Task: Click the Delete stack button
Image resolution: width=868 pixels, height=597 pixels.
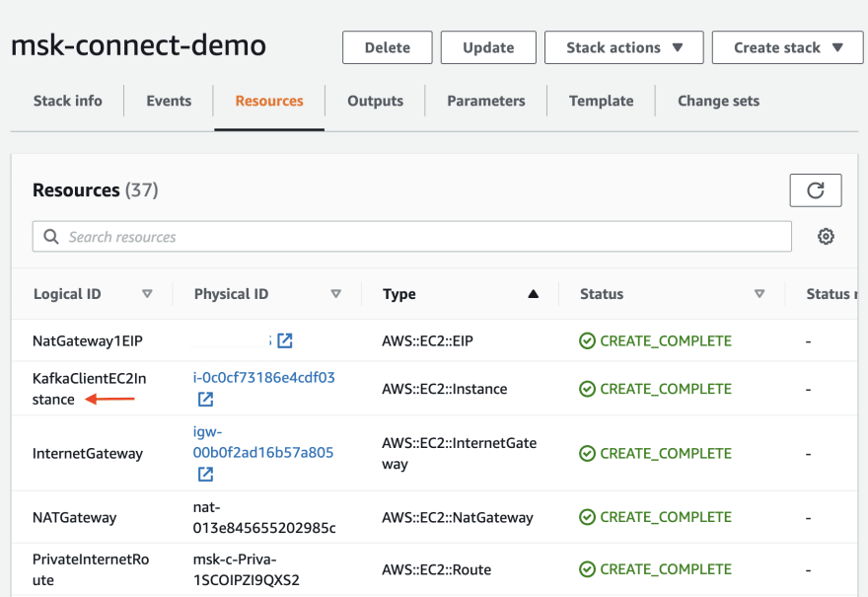Action: click(388, 47)
